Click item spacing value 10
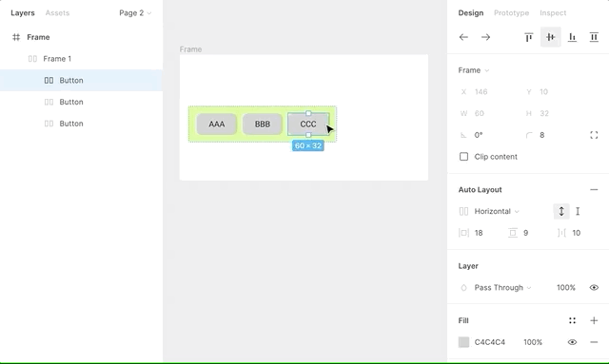This screenshot has height=364, width=609. point(576,233)
